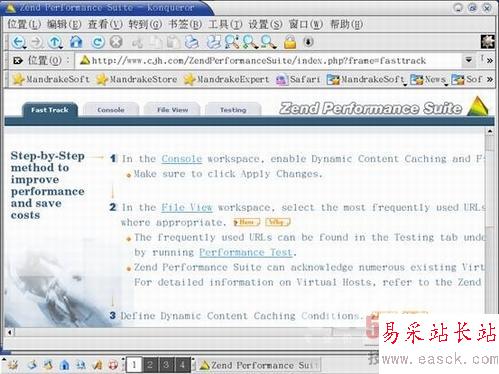
Task: Expand the bookmark toolbar overflow chevron
Action: coord(490,79)
